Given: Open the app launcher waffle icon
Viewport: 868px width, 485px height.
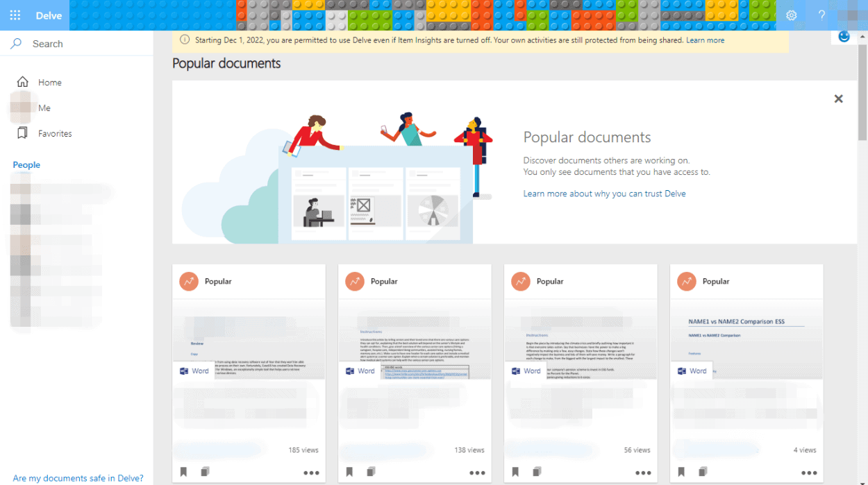Looking at the screenshot, I should tap(15, 15).
